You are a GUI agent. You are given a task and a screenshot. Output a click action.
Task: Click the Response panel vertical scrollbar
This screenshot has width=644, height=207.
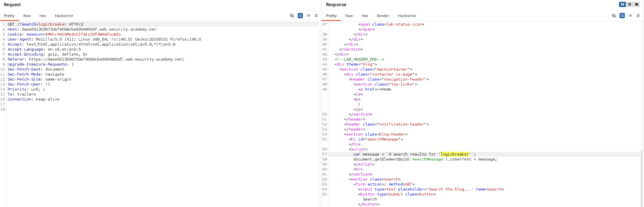642,178
